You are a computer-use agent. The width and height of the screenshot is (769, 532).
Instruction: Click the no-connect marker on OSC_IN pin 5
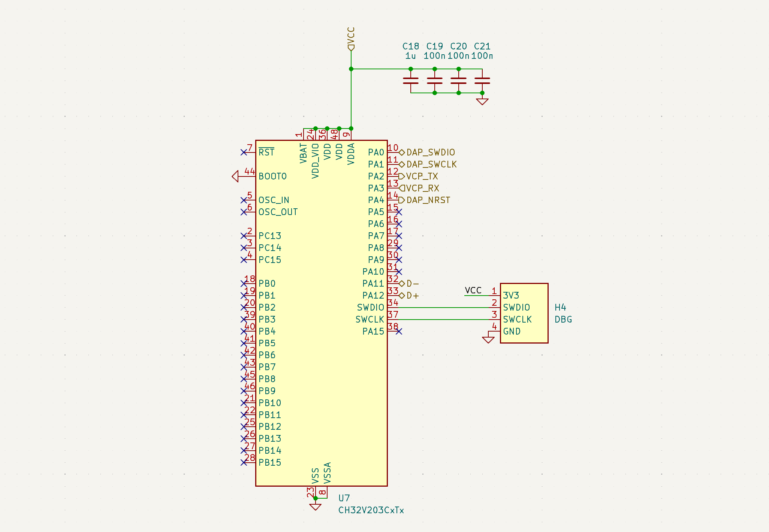click(x=244, y=200)
